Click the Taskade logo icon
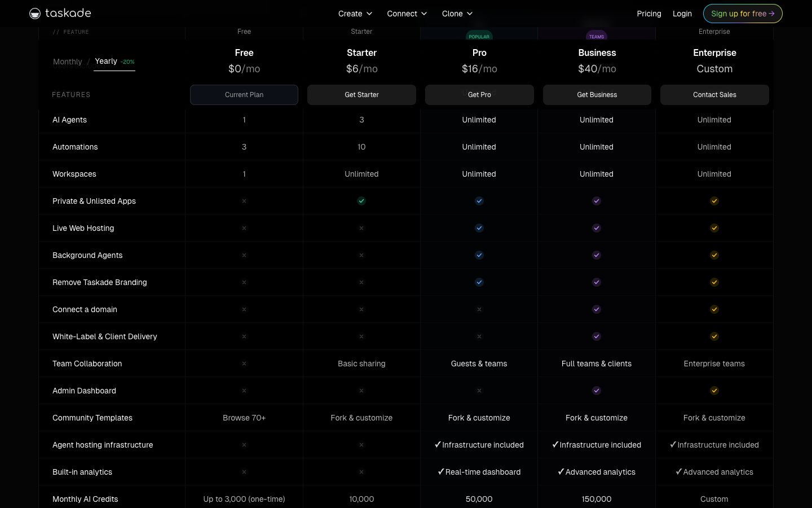 [x=35, y=14]
